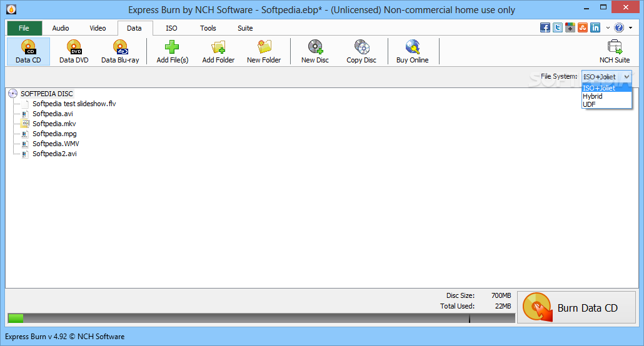The width and height of the screenshot is (644, 346).
Task: Choose Hybrid file system option
Action: point(606,96)
